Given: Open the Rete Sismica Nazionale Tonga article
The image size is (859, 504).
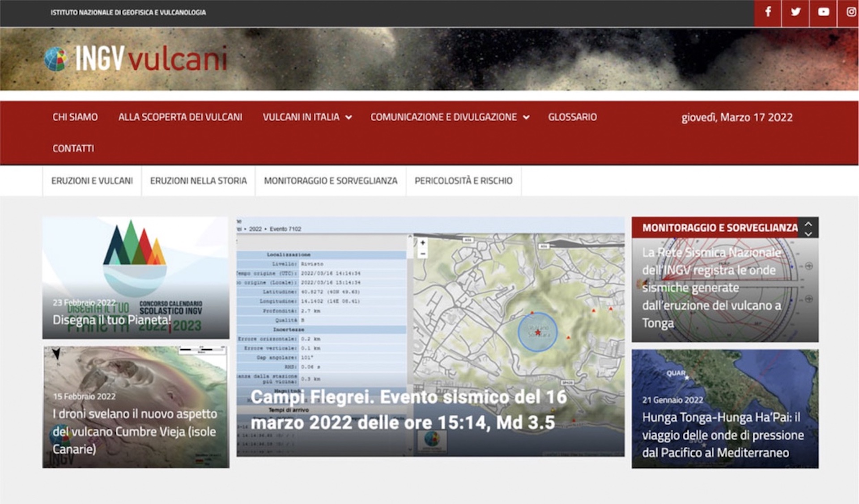Looking at the screenshot, I should click(x=712, y=288).
